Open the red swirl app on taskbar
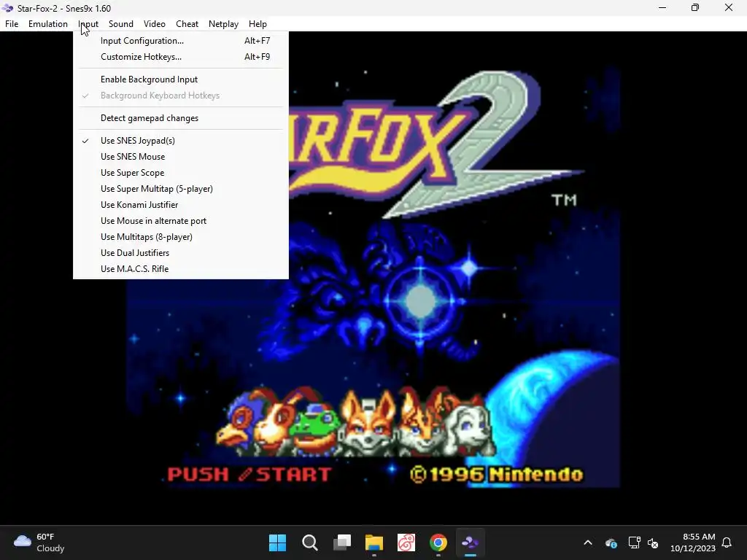This screenshot has width=747, height=560. point(406,542)
